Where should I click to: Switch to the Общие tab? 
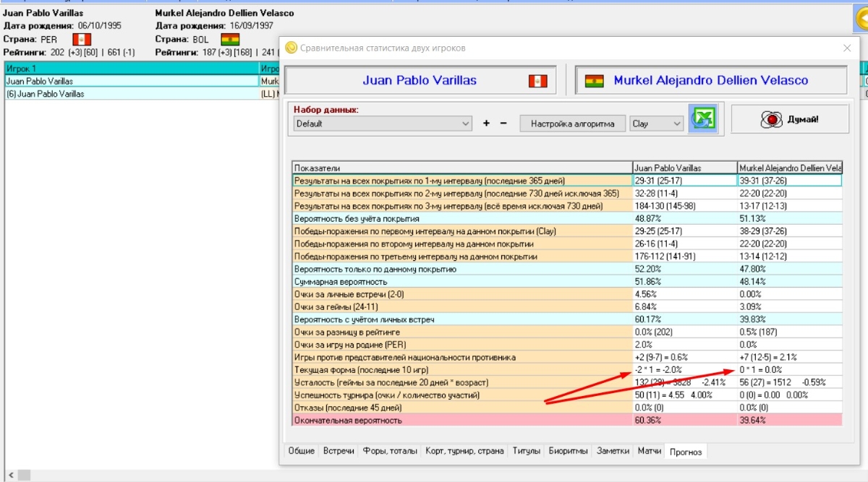tap(301, 451)
